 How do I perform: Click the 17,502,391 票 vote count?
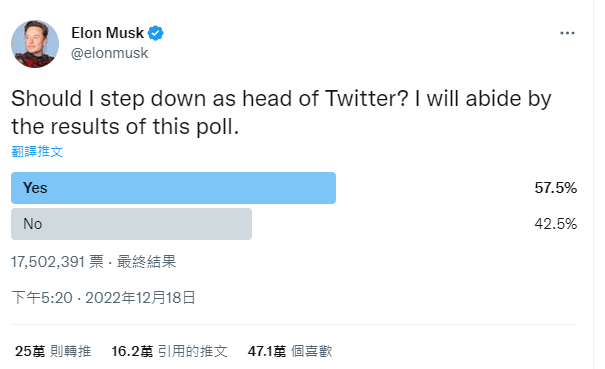57,262
